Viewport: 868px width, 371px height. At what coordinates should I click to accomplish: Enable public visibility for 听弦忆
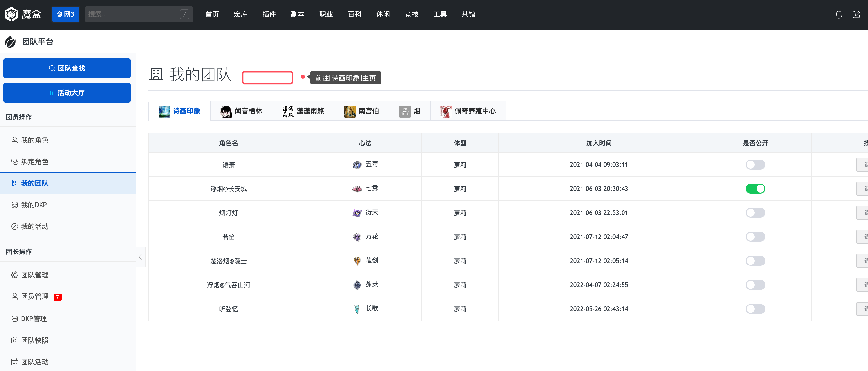pos(756,309)
